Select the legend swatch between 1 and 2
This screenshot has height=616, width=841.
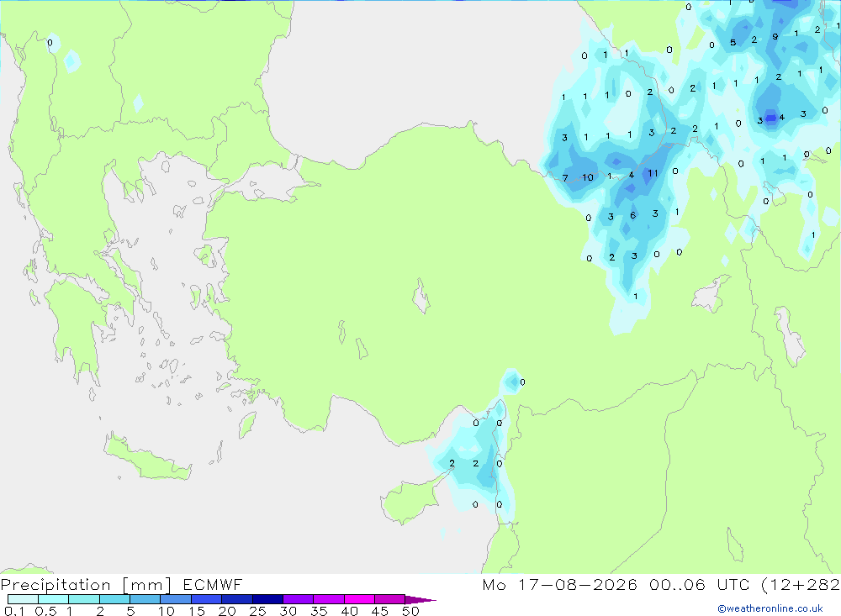point(83,599)
